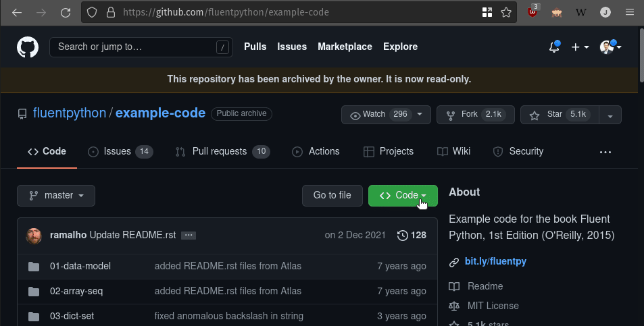Open the user avatar profile menu
The width and height of the screenshot is (644, 326).
click(610, 47)
